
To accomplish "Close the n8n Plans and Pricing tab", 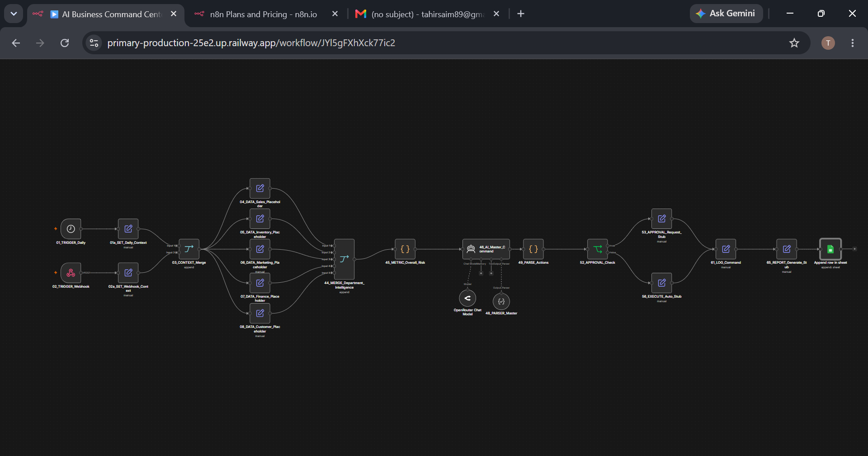I will 335,14.
